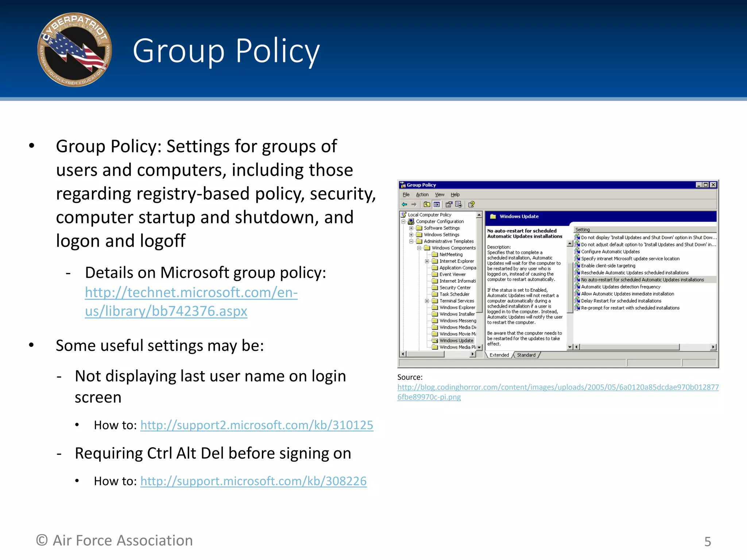Image resolution: width=747 pixels, height=560 pixels.
Task: Select 'Allow Automatic Updates immediate installation' row
Action: pyautogui.click(x=627, y=294)
